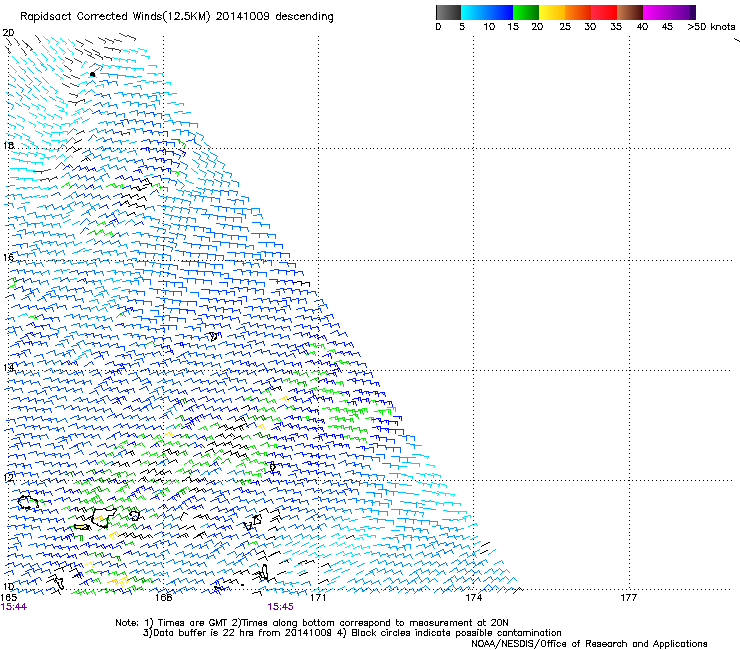Click the yellow 20-25 knots legend segment
Viewport: 740px width, 650px height.
552,12
